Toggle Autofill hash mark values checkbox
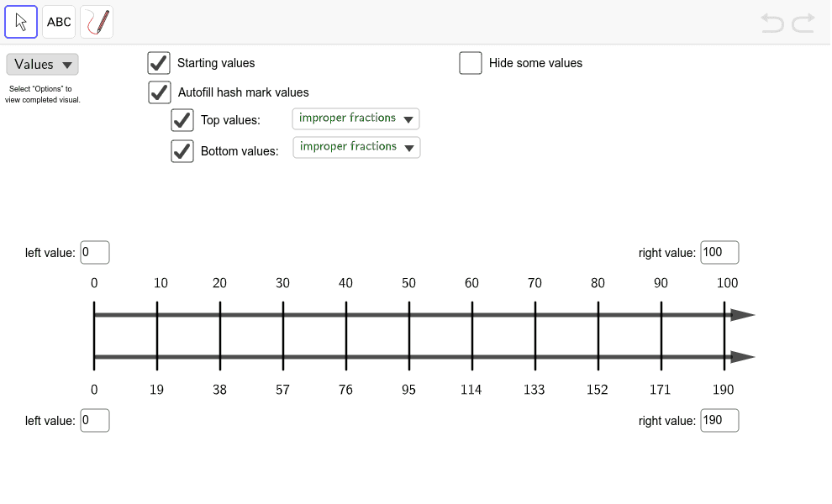 coord(160,92)
